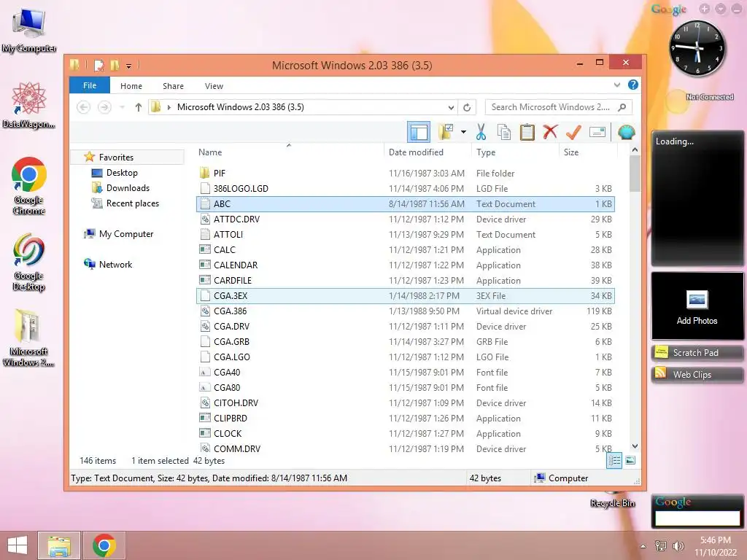The height and width of the screenshot is (560, 747).
Task: Click the teal shell icon in toolbar
Action: (x=626, y=132)
